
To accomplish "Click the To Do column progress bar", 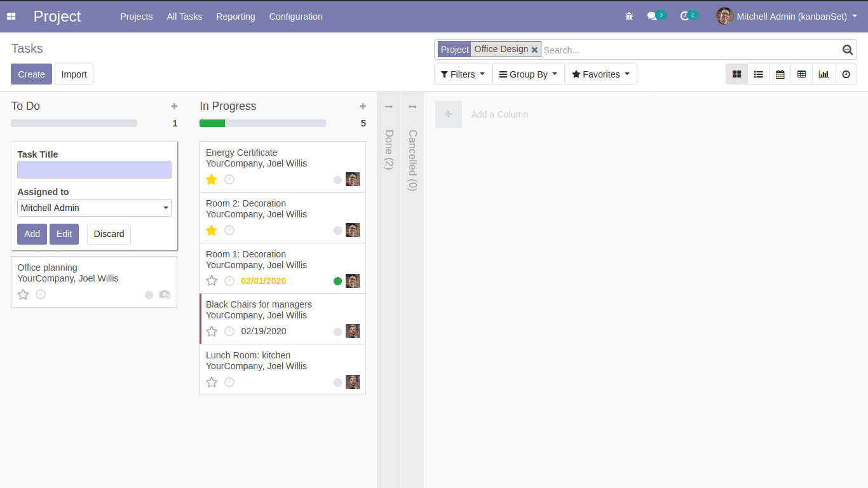I will [74, 123].
